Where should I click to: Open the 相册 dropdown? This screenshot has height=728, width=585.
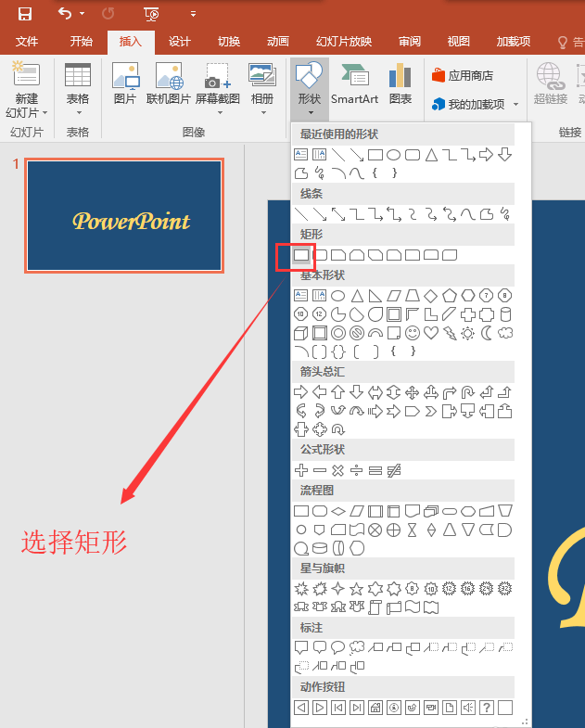262,88
